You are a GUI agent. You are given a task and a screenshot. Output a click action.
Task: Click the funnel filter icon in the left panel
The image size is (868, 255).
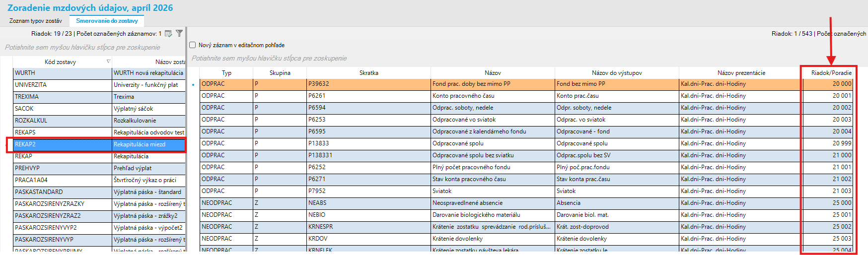coord(179,33)
